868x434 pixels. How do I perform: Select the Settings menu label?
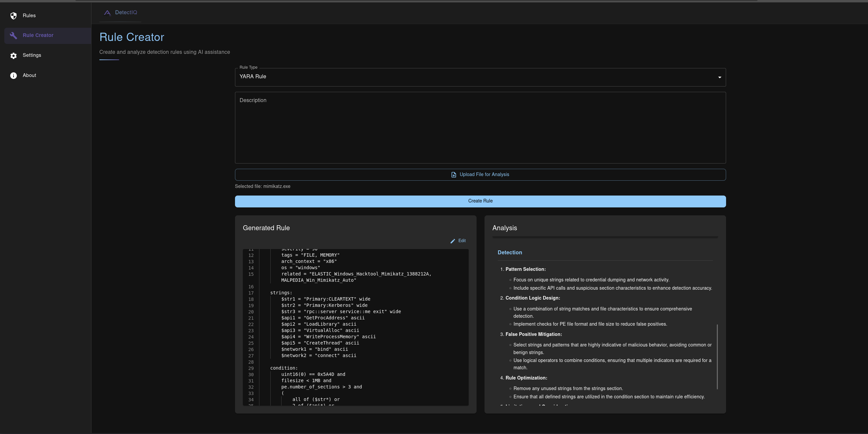[x=32, y=55]
